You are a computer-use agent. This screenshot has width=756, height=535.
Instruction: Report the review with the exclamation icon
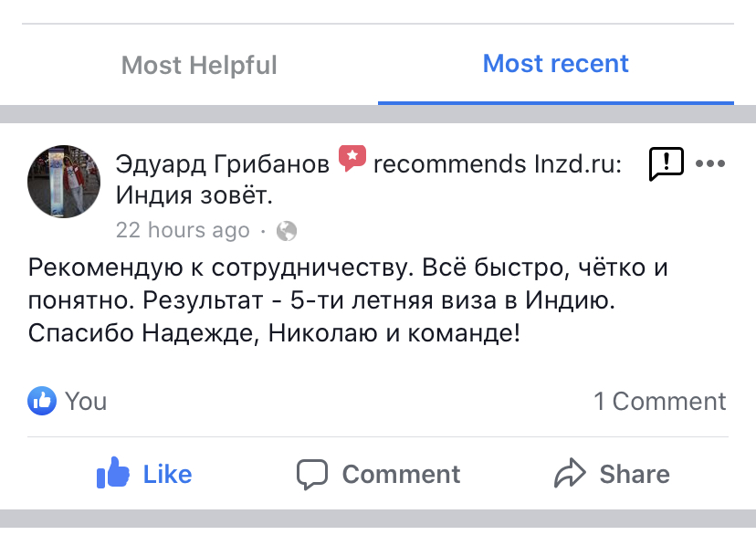point(666,164)
